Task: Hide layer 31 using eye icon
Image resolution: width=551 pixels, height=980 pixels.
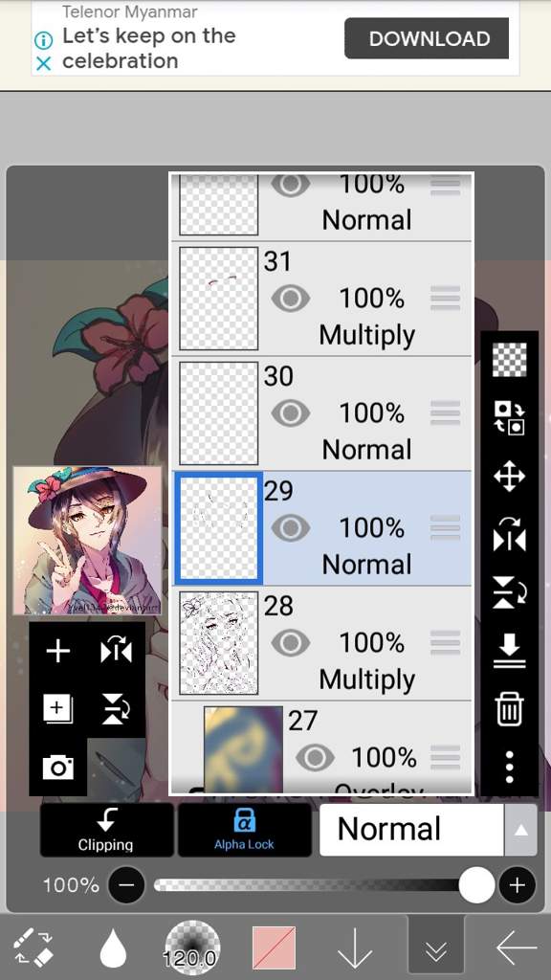Action: pyautogui.click(x=291, y=299)
